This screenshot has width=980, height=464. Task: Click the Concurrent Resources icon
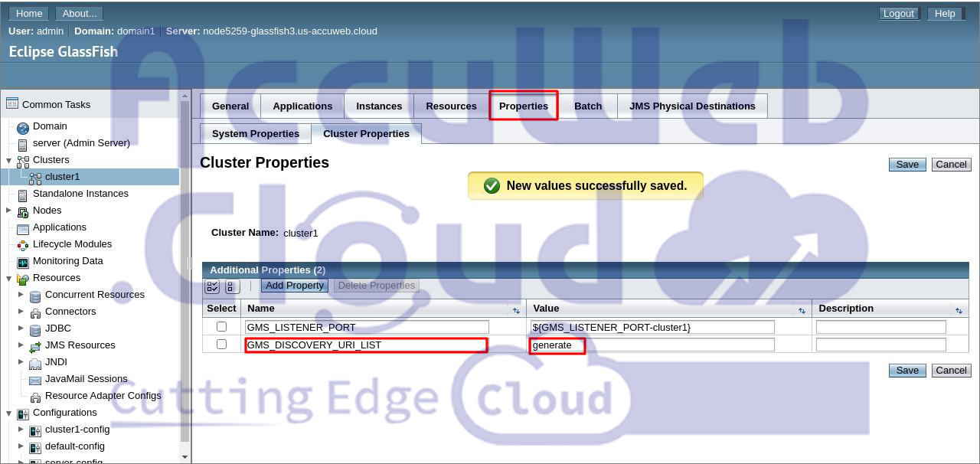(35, 296)
